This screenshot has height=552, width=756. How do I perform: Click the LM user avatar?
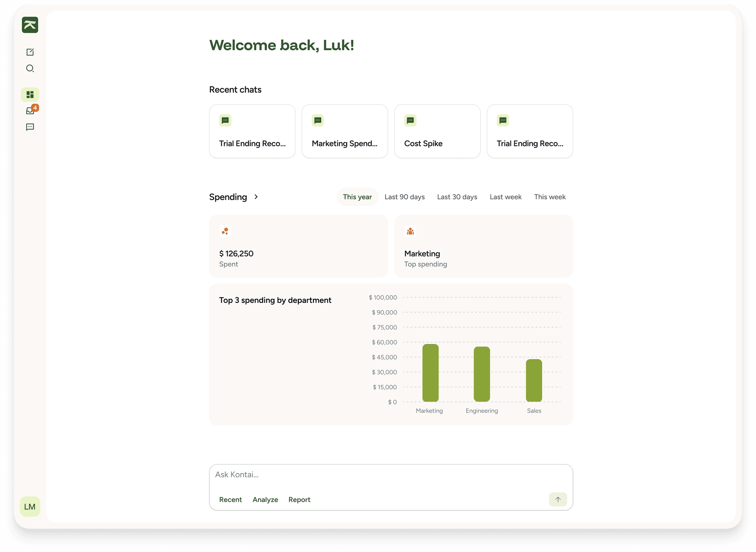[x=30, y=506]
